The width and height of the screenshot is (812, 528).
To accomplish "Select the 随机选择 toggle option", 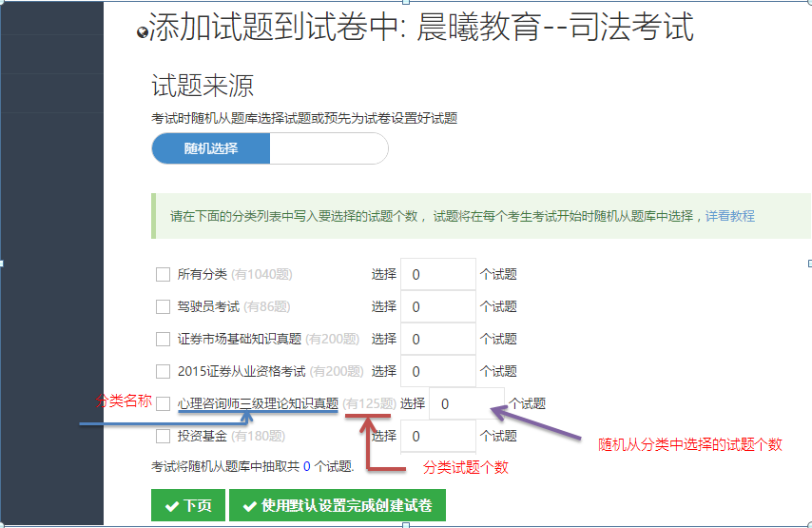I will click(211, 148).
